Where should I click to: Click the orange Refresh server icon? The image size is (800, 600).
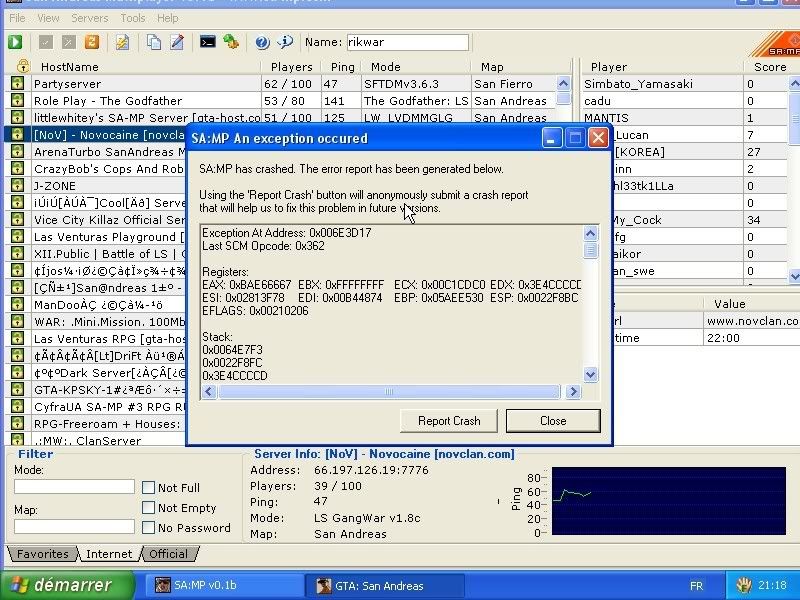[x=92, y=42]
